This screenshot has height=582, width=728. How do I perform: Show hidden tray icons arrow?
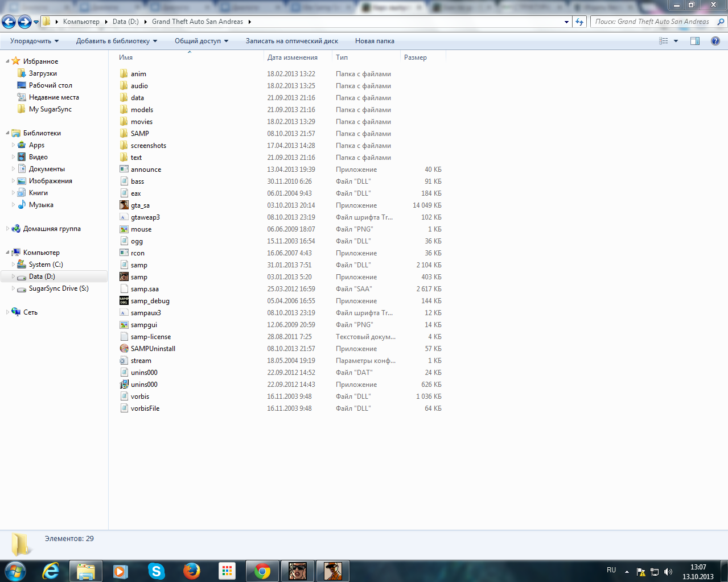627,572
